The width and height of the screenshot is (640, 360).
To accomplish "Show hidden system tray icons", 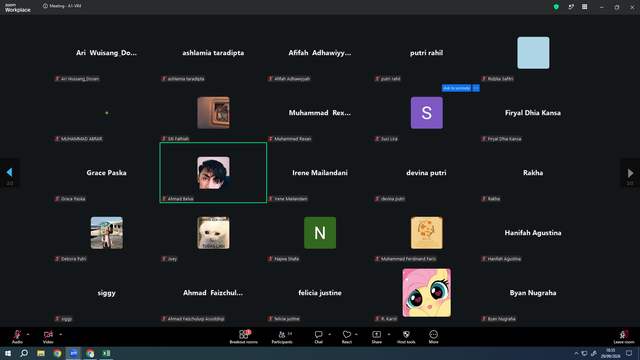I will coord(576,353).
